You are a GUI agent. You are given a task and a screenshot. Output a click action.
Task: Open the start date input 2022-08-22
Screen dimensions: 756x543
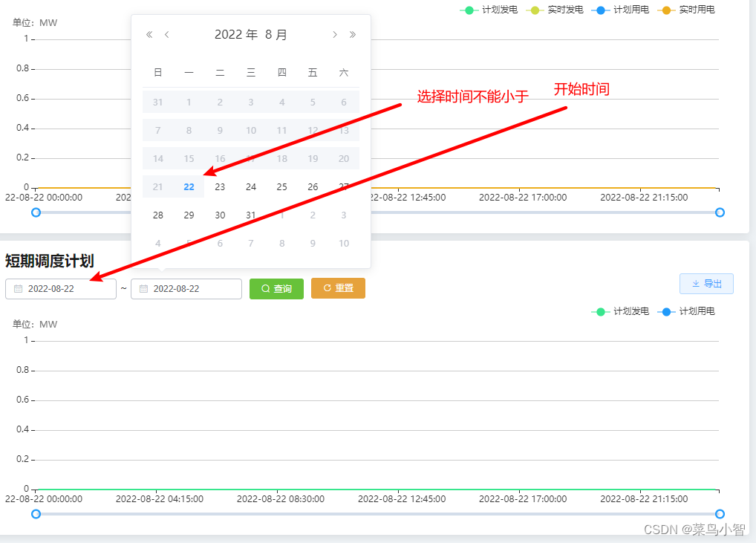click(x=61, y=289)
